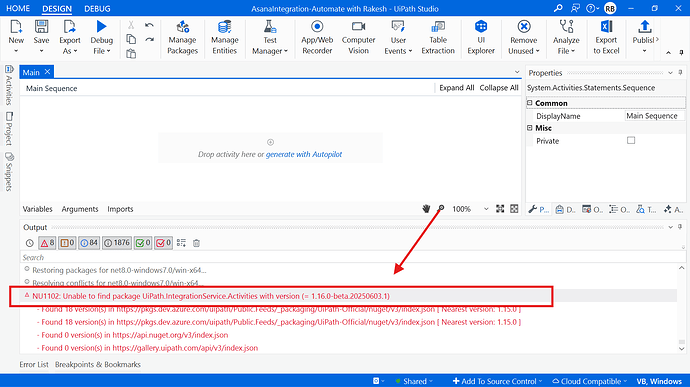
Task: Open the Variables panel tab
Action: pos(37,209)
